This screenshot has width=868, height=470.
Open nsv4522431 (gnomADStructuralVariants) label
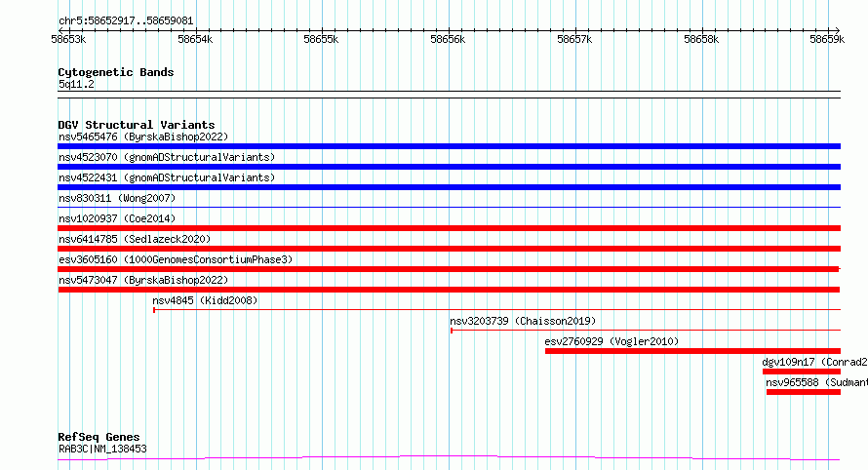(x=167, y=177)
